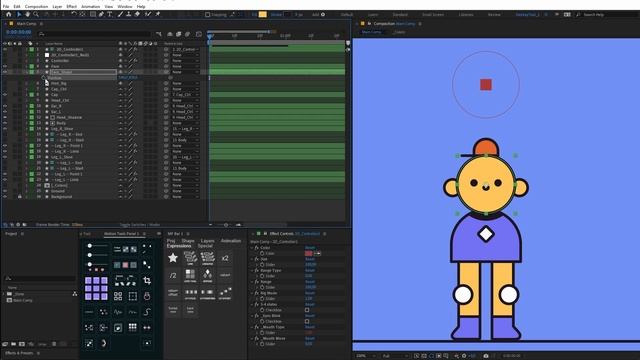Toggle visibility eye of the Background layer
The image size is (640, 360).
(x=5, y=197)
